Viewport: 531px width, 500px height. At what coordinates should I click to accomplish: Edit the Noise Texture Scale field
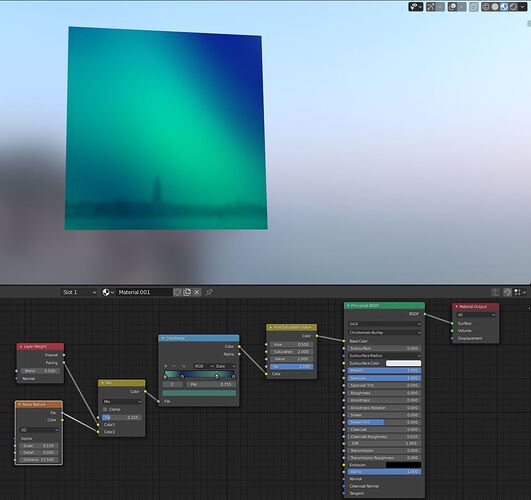click(39, 446)
